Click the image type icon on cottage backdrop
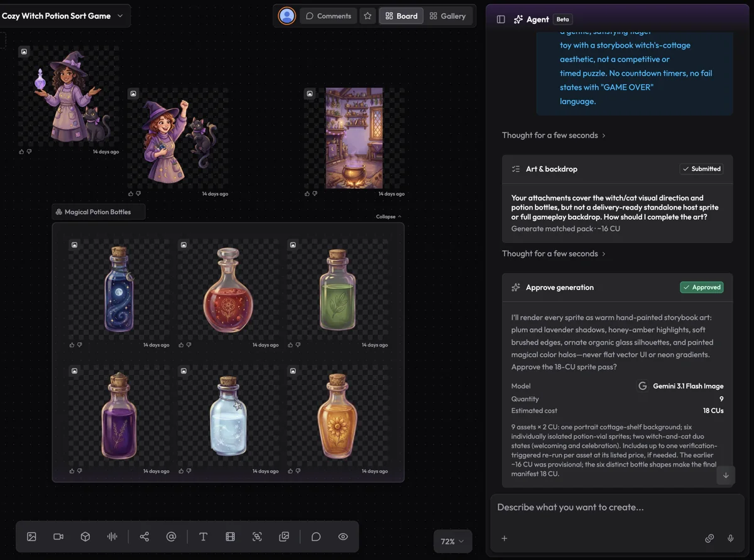This screenshot has height=560, width=754. [x=309, y=94]
